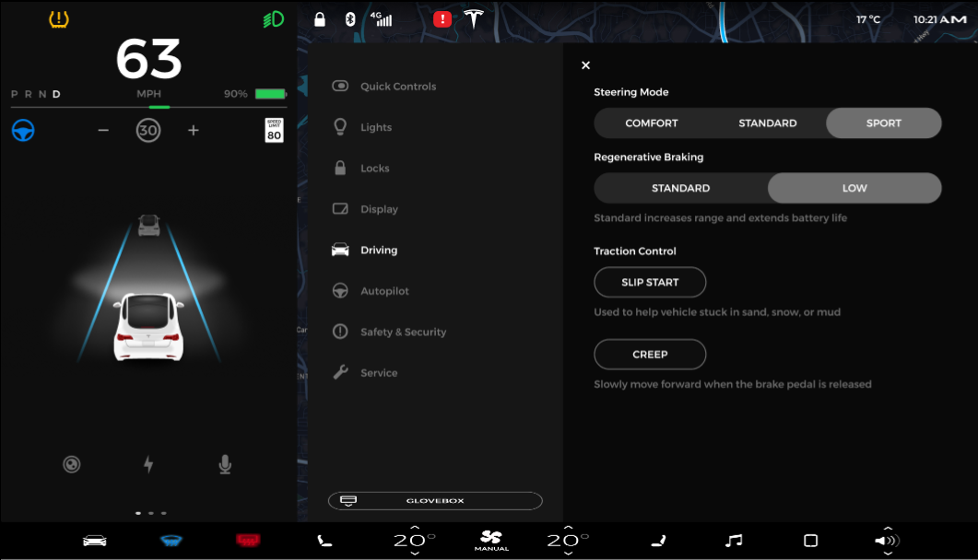Tap the energy lightning icon on the cluster

pos(149,464)
